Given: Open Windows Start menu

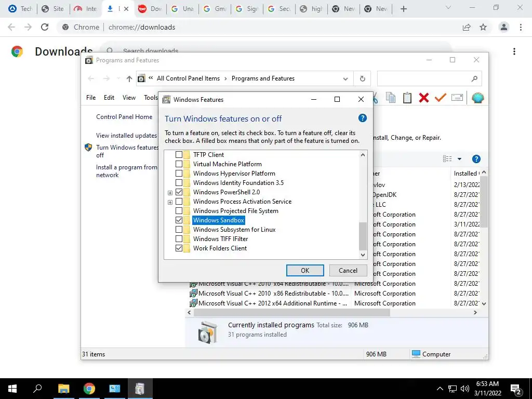Looking at the screenshot, I should [x=12, y=389].
